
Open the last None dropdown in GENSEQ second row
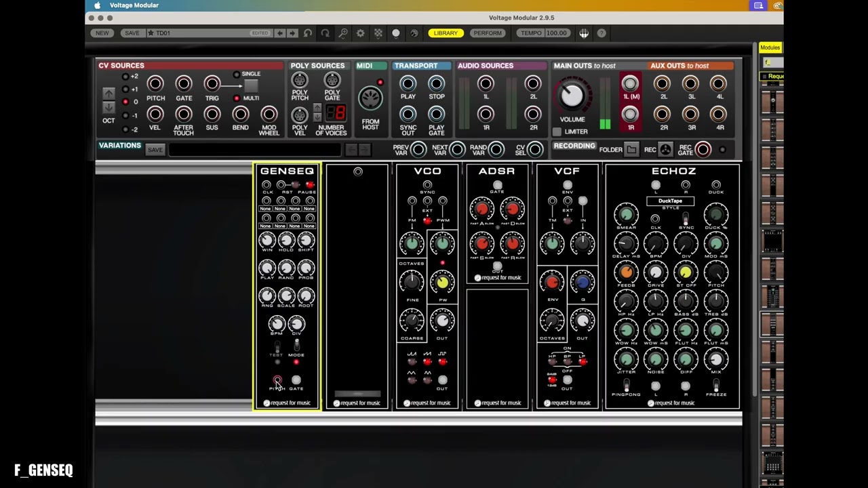click(309, 226)
